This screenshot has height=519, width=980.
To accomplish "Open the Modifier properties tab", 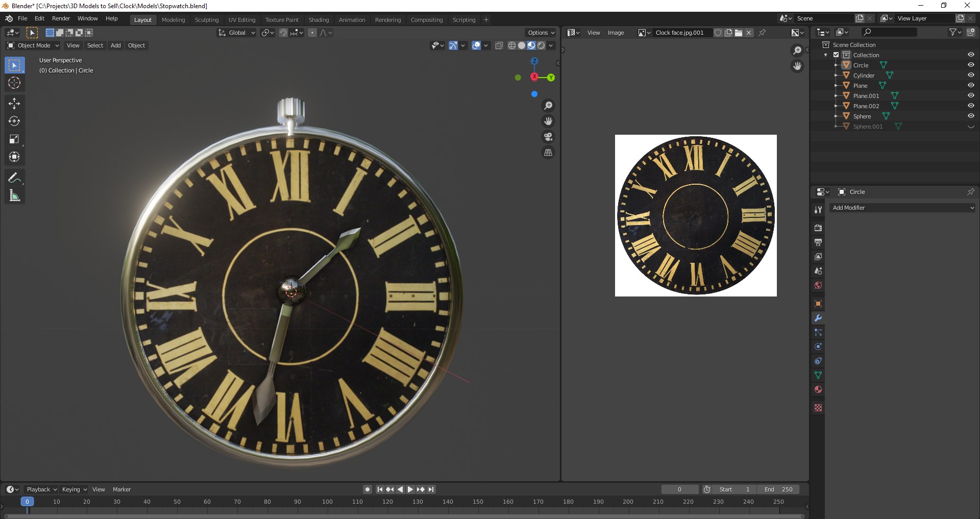I will point(818,318).
